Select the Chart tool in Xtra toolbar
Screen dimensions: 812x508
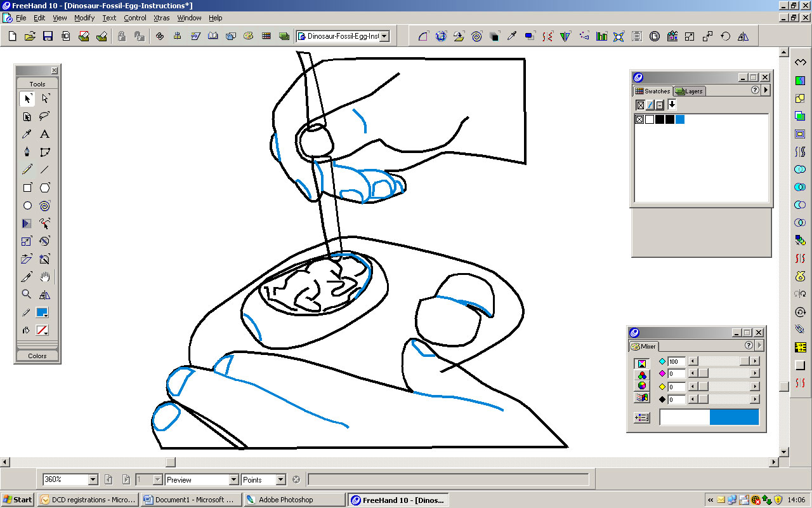(x=601, y=36)
